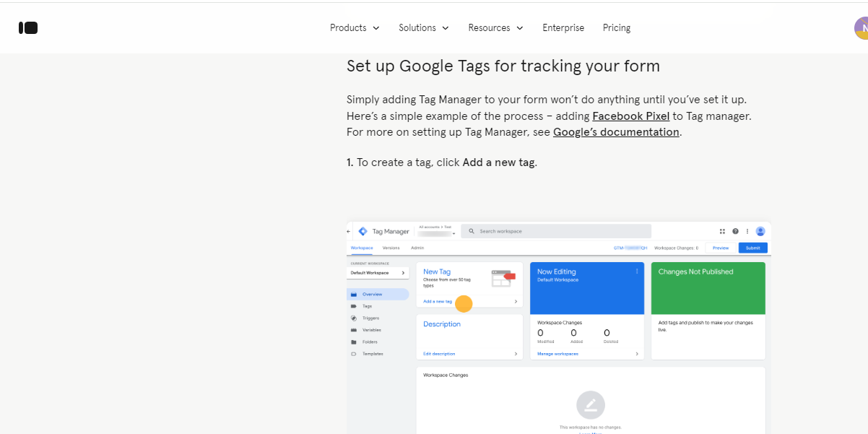Select Templates in Tag Manager sidebar
The image size is (868, 434).
(373, 354)
